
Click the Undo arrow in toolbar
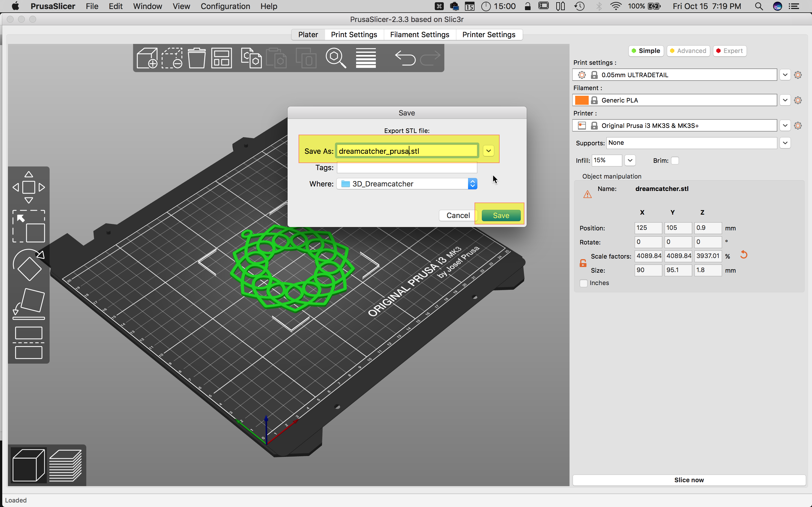click(405, 58)
